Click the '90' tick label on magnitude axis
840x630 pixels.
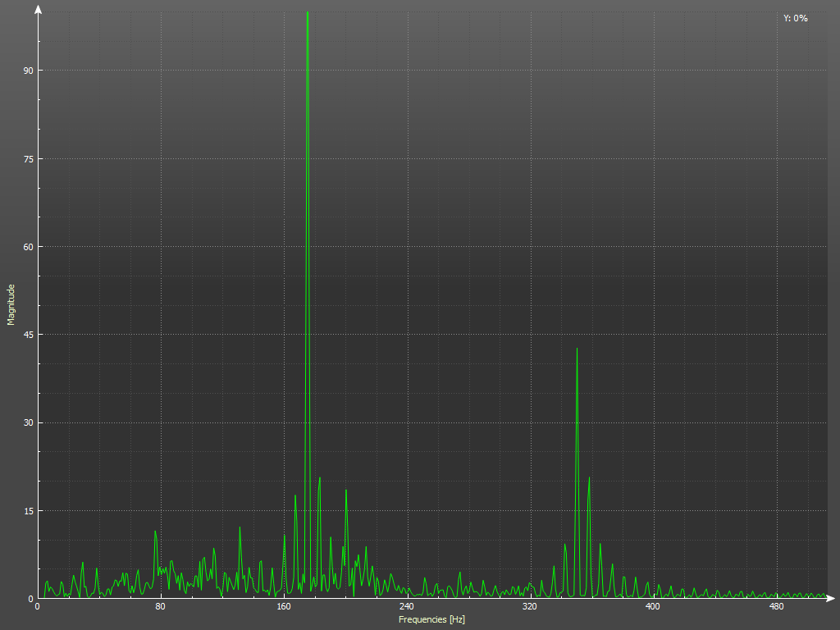click(x=28, y=71)
